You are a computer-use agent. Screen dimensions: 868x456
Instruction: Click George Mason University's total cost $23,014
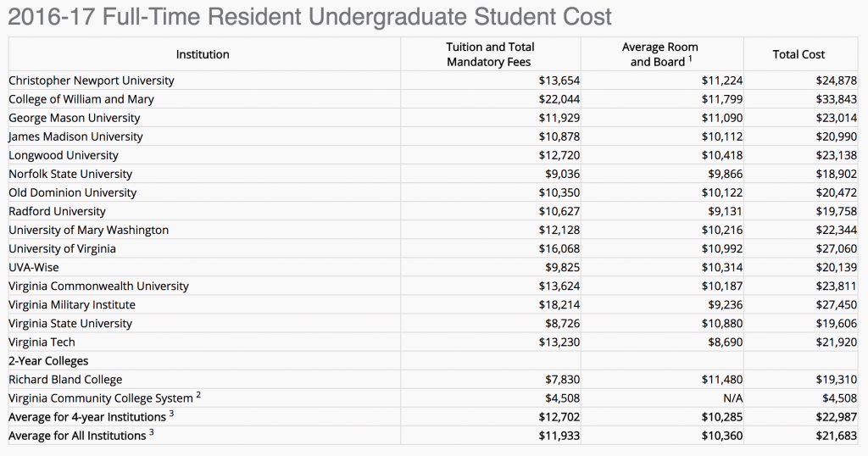coord(835,118)
